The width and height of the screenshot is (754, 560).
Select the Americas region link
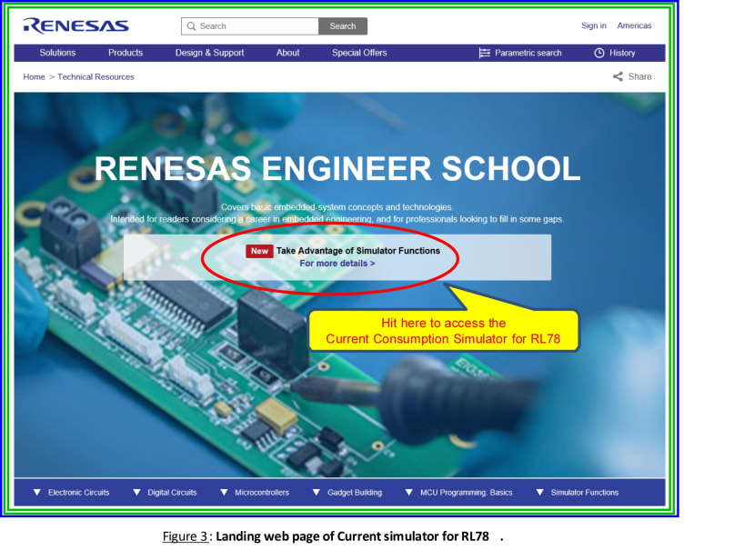[634, 25]
